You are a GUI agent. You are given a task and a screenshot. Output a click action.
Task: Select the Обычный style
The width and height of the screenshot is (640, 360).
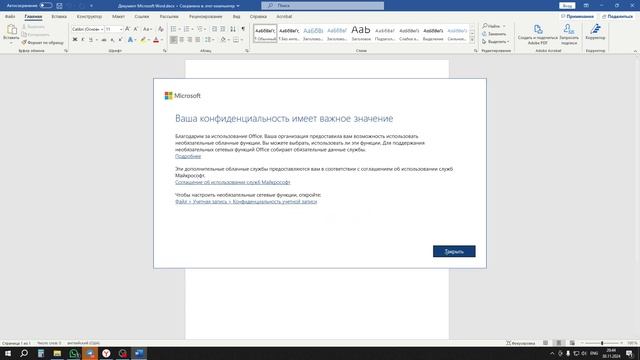[265, 33]
